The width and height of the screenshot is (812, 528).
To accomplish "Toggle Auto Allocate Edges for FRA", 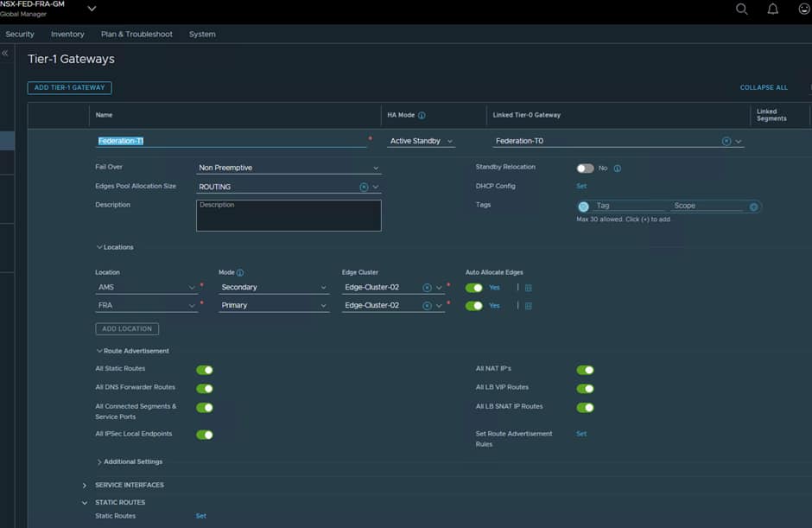I will pos(474,306).
